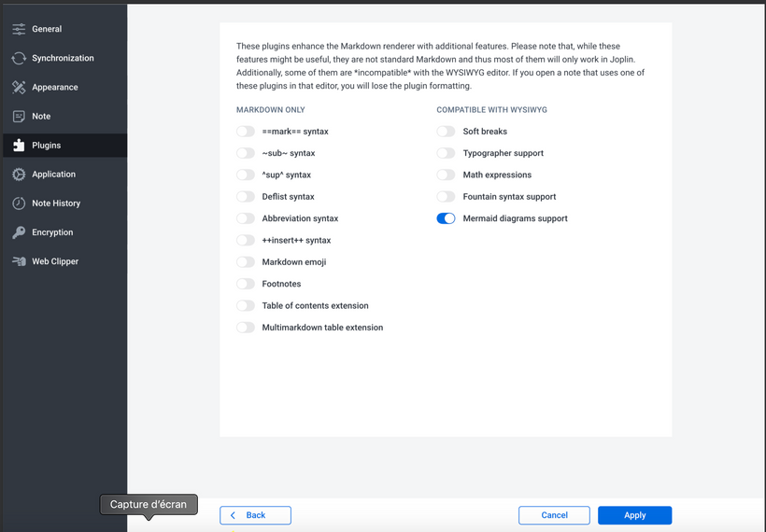Enable the ==mark== syntax toggle
Viewport: 766px width, 532px height.
coord(246,132)
